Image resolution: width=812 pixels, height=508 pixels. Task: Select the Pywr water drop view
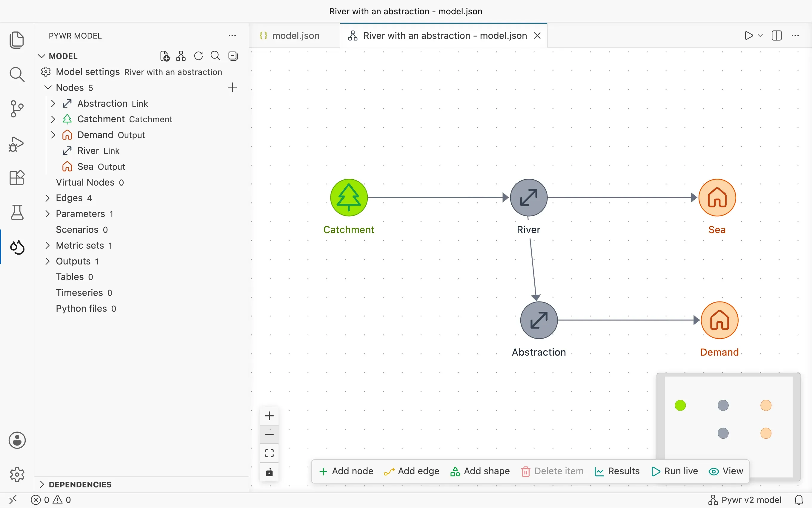tap(17, 247)
